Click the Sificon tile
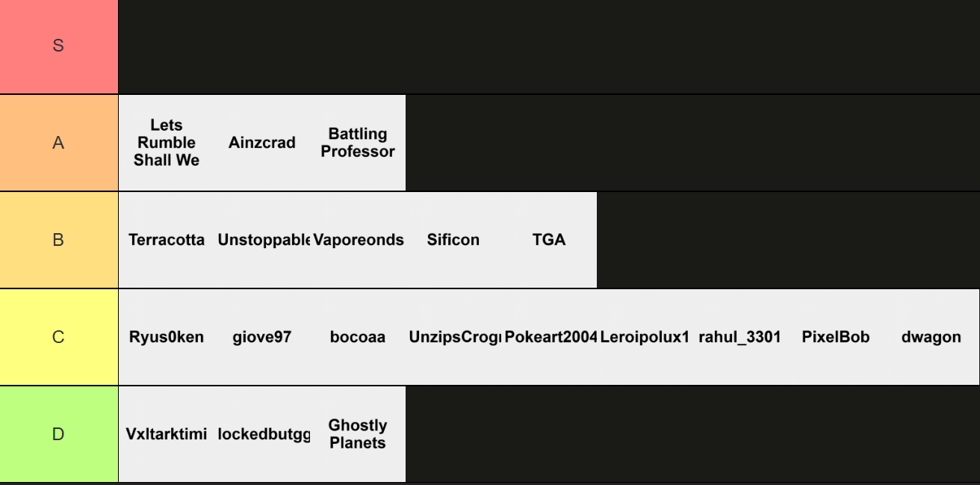 coord(453,240)
